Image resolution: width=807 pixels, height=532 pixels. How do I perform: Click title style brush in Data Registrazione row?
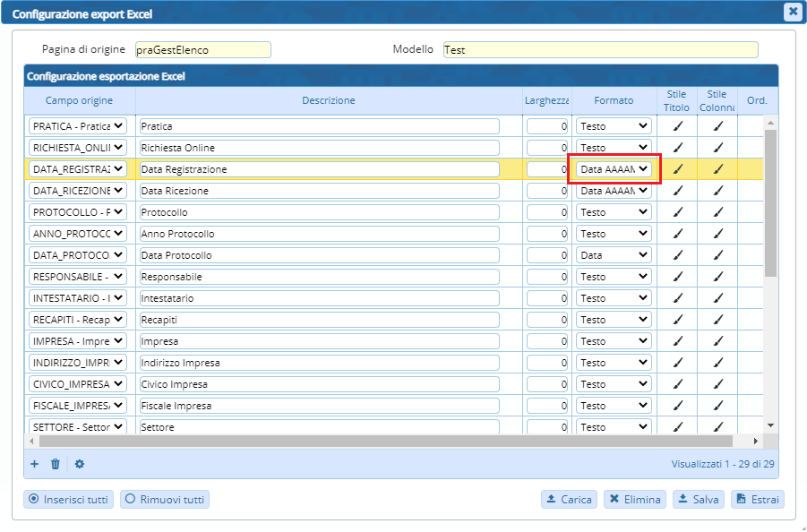pos(677,169)
